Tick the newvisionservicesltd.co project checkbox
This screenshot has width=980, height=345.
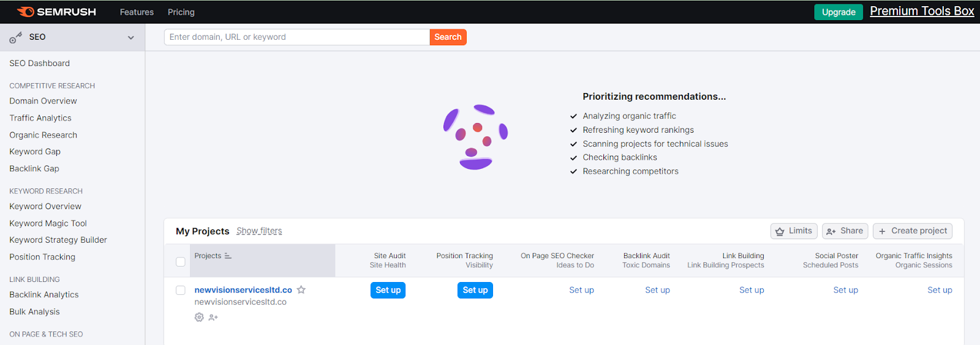pos(180,290)
